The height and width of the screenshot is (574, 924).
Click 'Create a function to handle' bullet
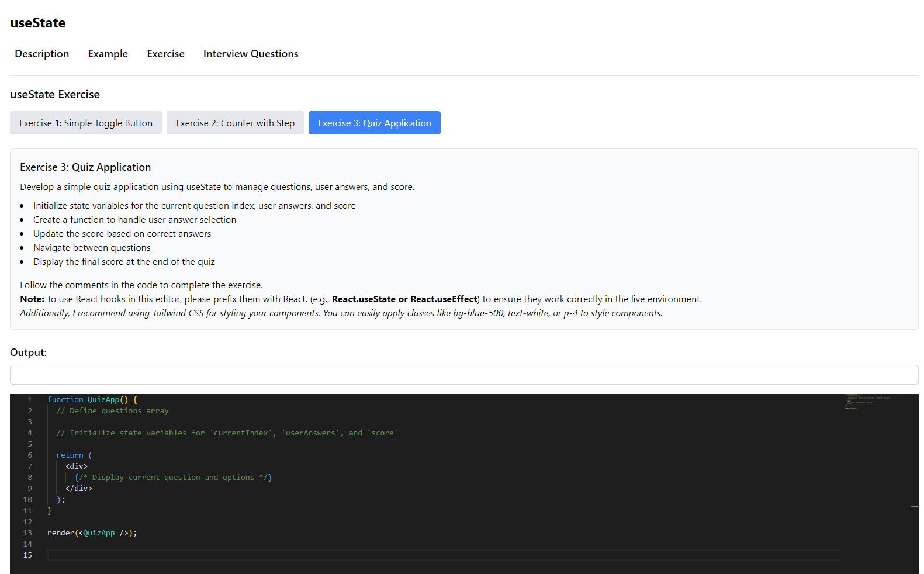tap(135, 220)
